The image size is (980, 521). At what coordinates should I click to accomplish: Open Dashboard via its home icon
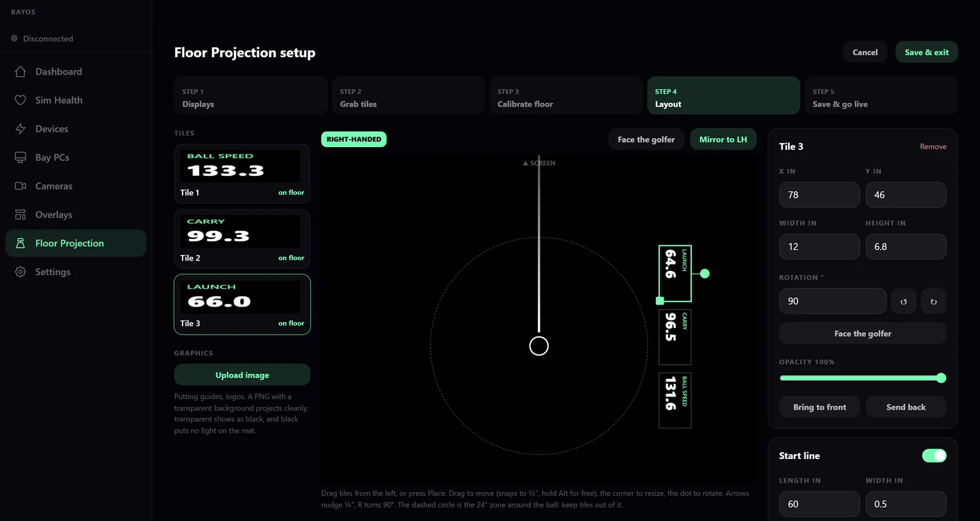click(20, 72)
